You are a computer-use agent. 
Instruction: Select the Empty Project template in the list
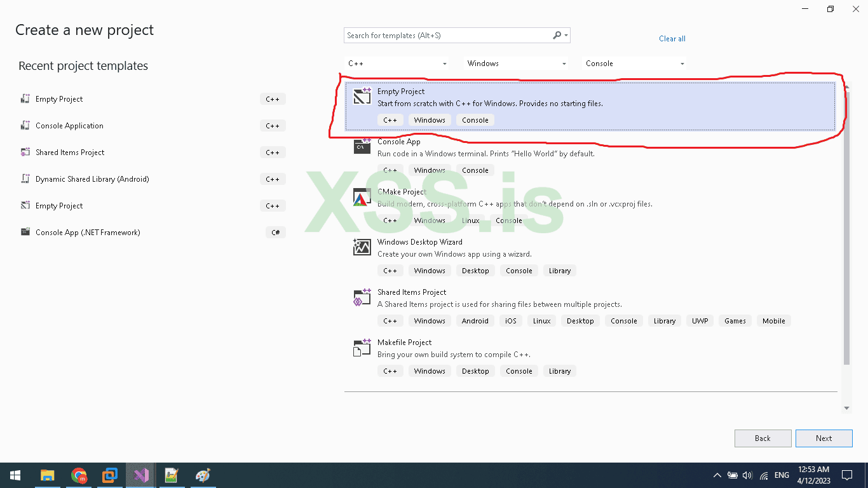(x=590, y=105)
